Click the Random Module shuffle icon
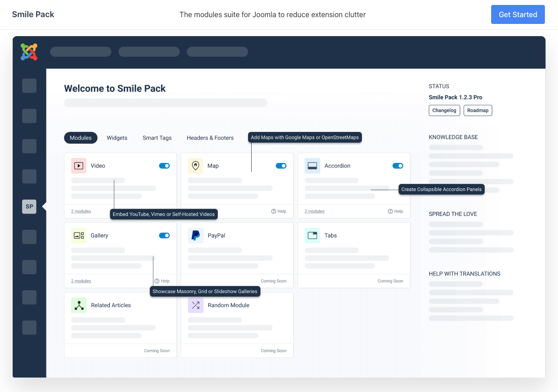Image resolution: width=558 pixels, height=392 pixels. pyautogui.click(x=196, y=305)
